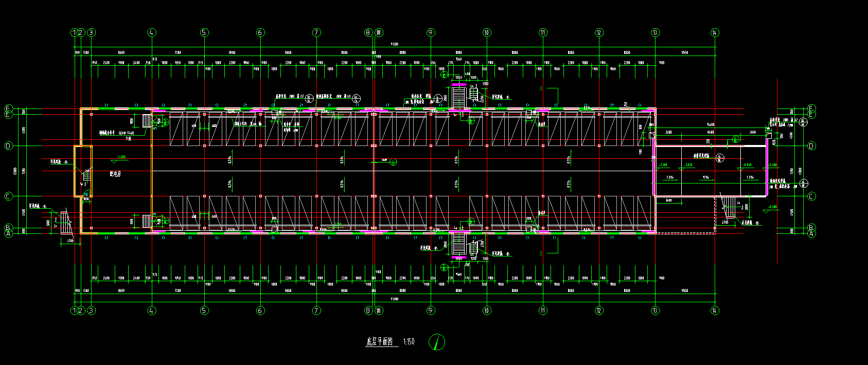The image size is (868, 365).
Task: Select axis bubble D on right side
Action: tap(811, 146)
